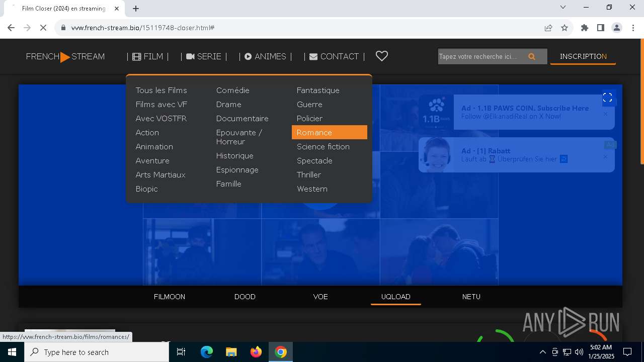Open the Thriller genre
Viewport: 644px width, 362px height.
[x=308, y=175]
